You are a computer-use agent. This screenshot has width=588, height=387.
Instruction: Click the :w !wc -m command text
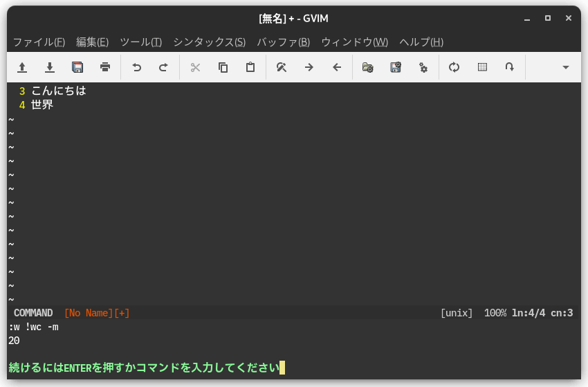[33, 327]
